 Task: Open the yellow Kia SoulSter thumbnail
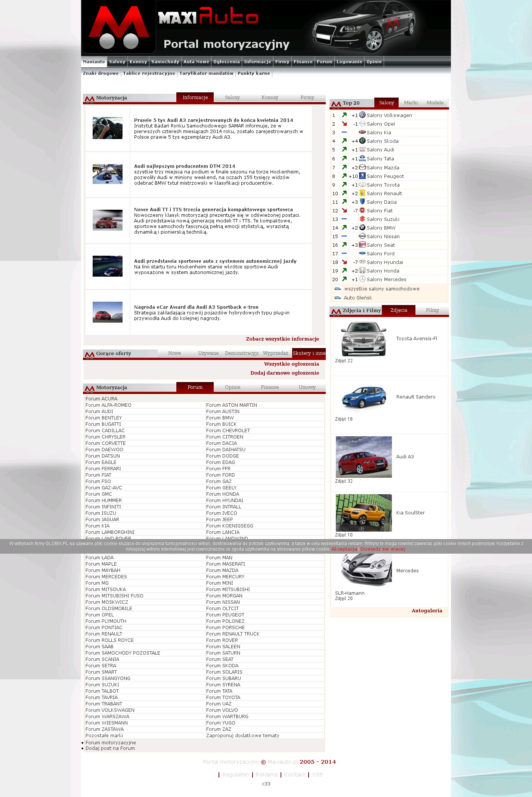point(364,513)
